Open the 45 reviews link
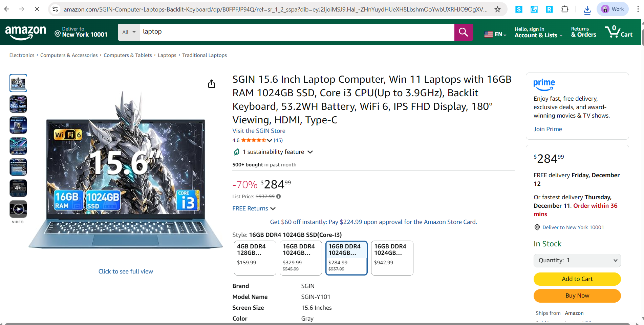644x325 pixels. pyautogui.click(x=278, y=140)
